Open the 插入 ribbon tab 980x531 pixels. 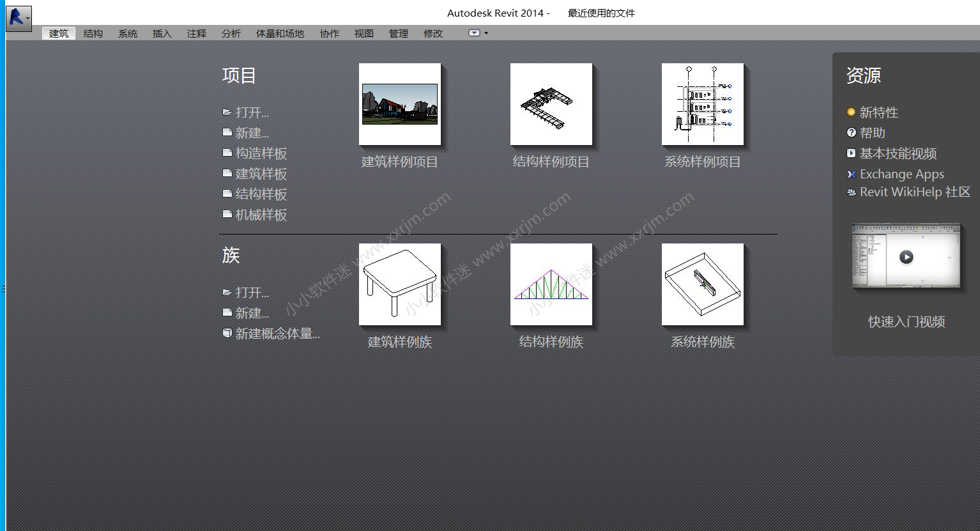click(x=162, y=33)
